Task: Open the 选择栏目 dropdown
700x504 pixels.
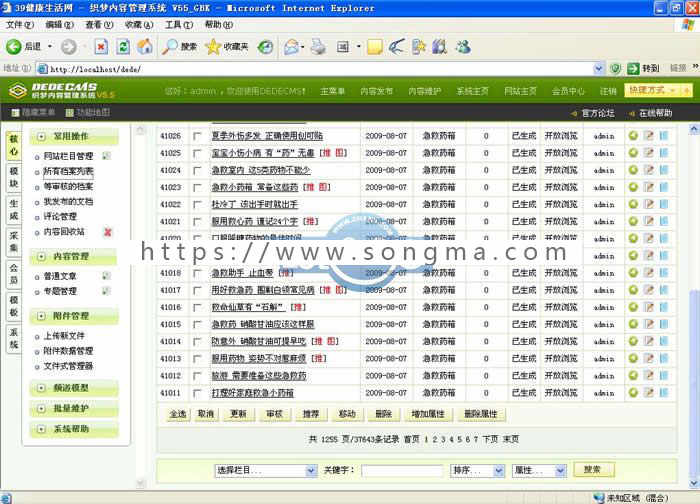Action: pos(266,470)
